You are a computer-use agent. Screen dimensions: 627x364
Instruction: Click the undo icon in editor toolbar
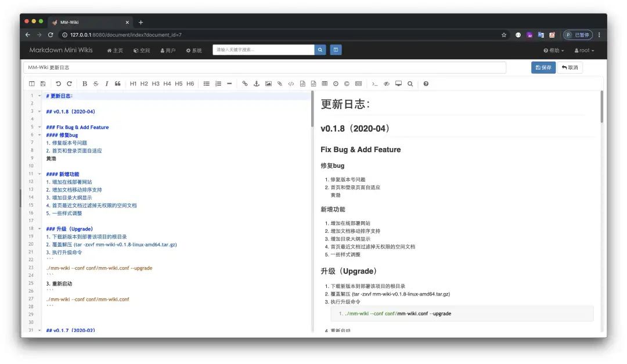[x=58, y=84]
